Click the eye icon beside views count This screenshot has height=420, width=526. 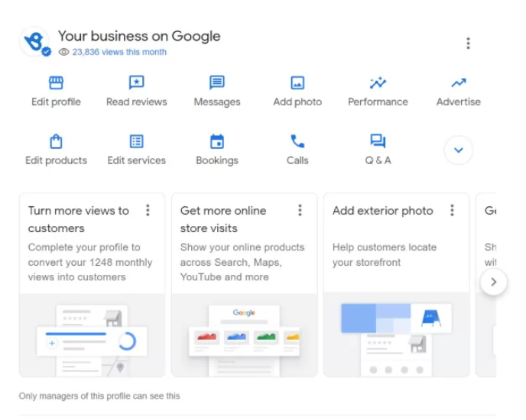coord(63,52)
